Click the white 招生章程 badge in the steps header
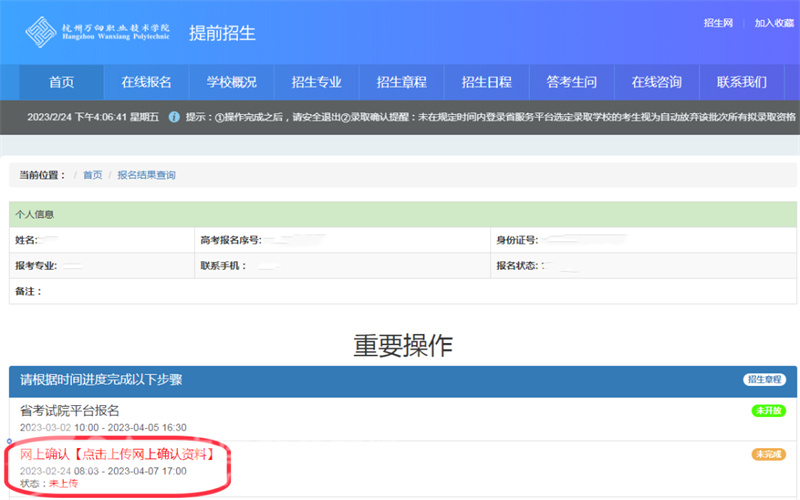This screenshot has width=800, height=500. coord(765,380)
